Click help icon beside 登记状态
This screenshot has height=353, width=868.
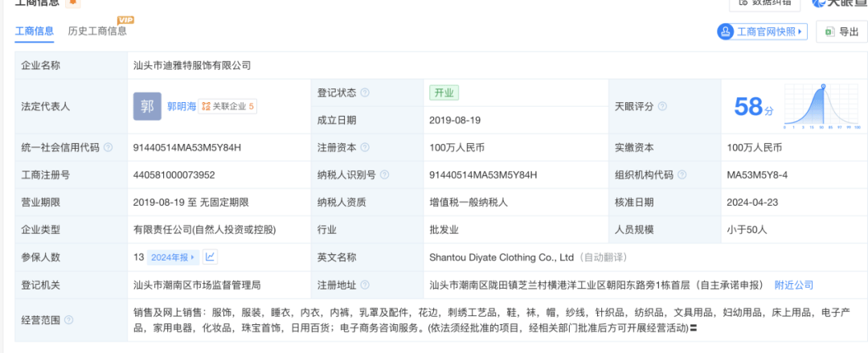[365, 93]
